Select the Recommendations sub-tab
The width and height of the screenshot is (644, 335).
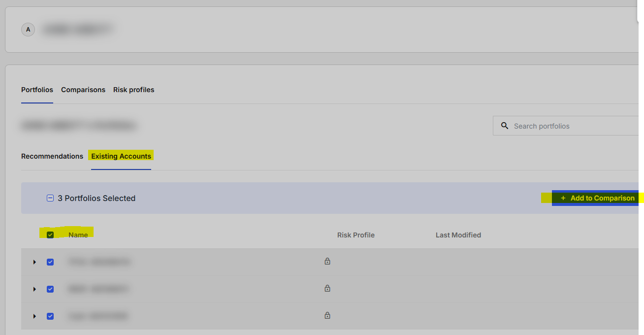point(52,156)
